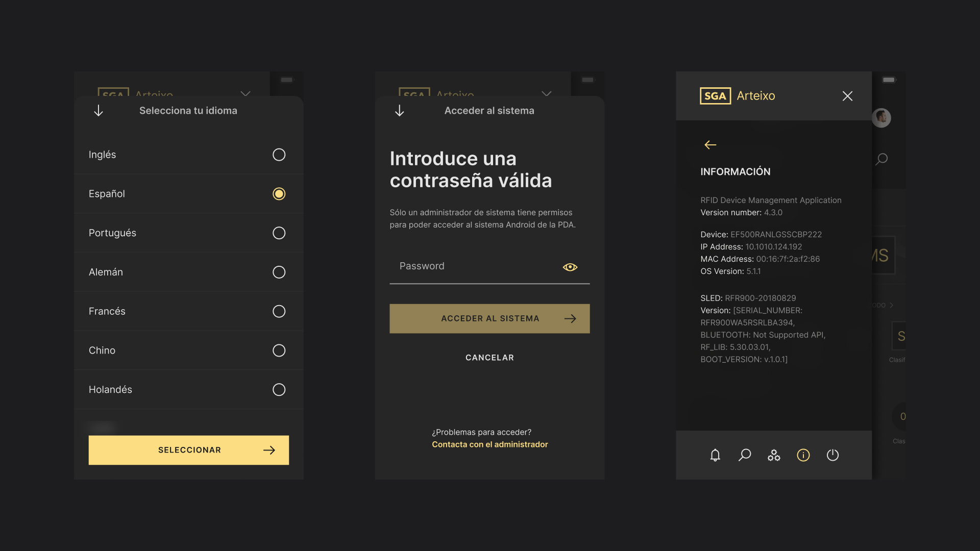Select Español radio button
980x551 pixels.
pos(278,194)
